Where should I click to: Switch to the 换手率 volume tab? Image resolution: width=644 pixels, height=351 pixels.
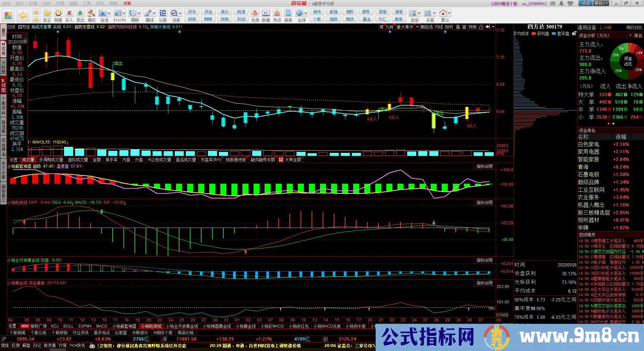[x=111, y=160]
